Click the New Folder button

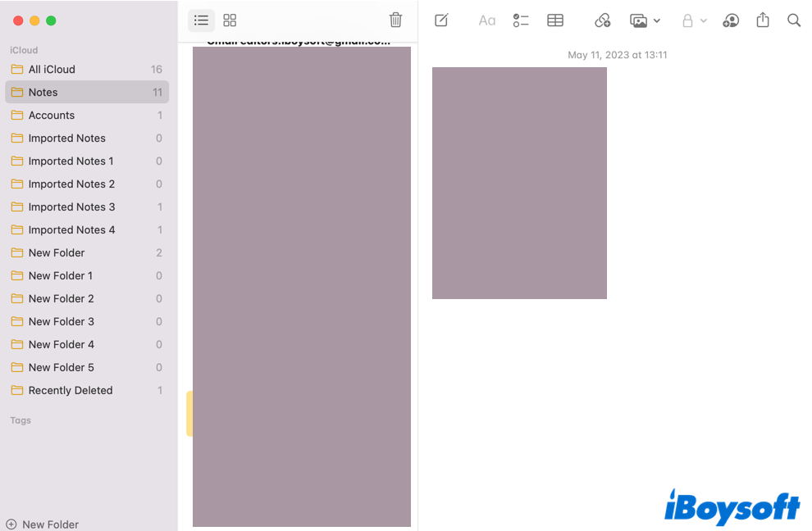tap(43, 524)
